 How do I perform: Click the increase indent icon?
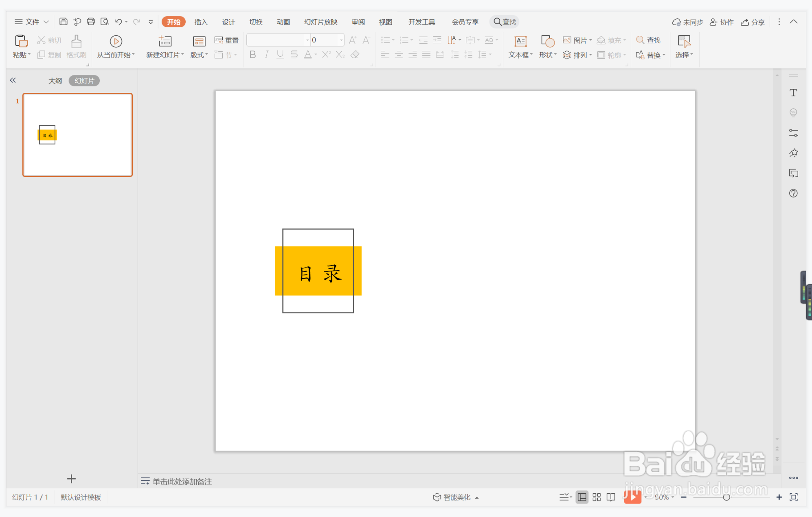(x=437, y=40)
